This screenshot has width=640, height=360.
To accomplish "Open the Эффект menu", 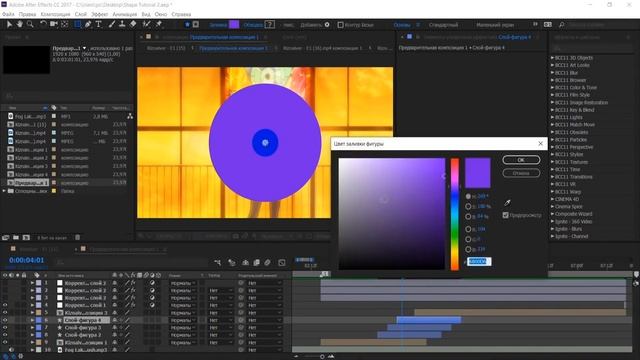I will coord(99,14).
